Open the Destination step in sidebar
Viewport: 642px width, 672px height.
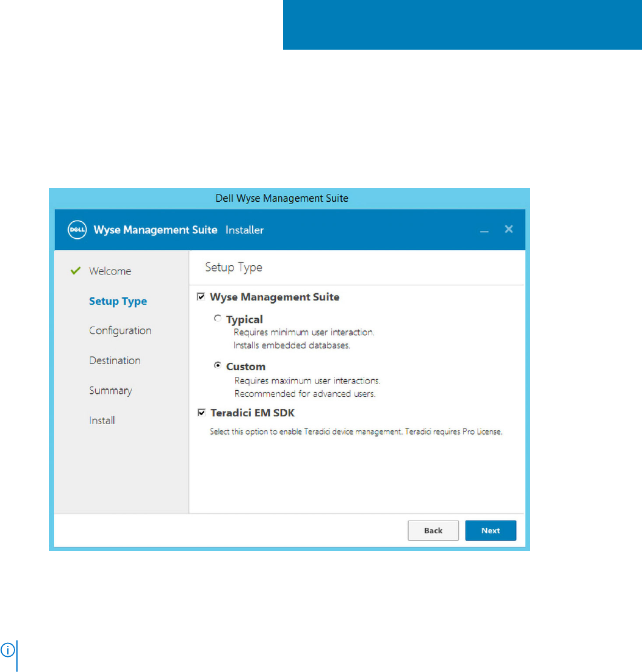115,361
